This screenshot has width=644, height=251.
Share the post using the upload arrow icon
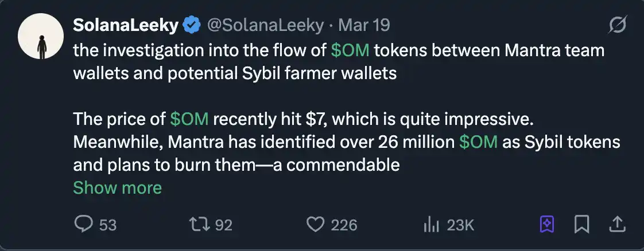point(617,225)
